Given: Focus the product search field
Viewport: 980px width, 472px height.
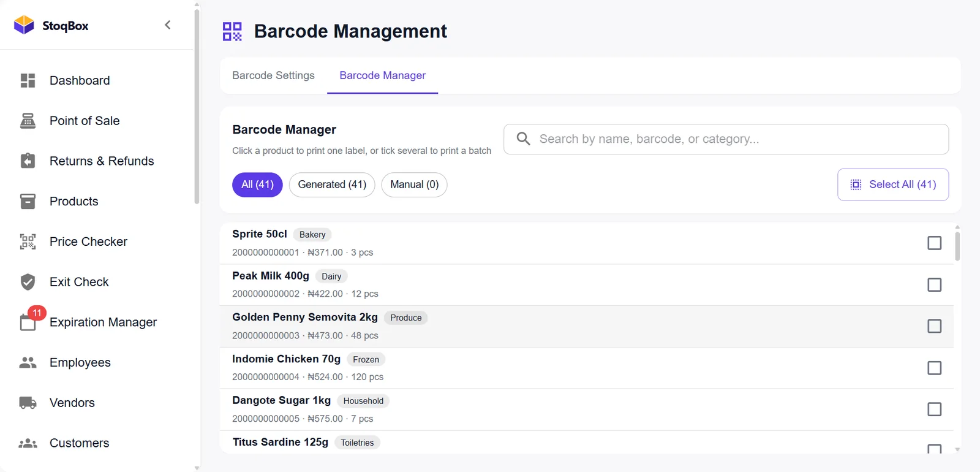Looking at the screenshot, I should coord(726,139).
